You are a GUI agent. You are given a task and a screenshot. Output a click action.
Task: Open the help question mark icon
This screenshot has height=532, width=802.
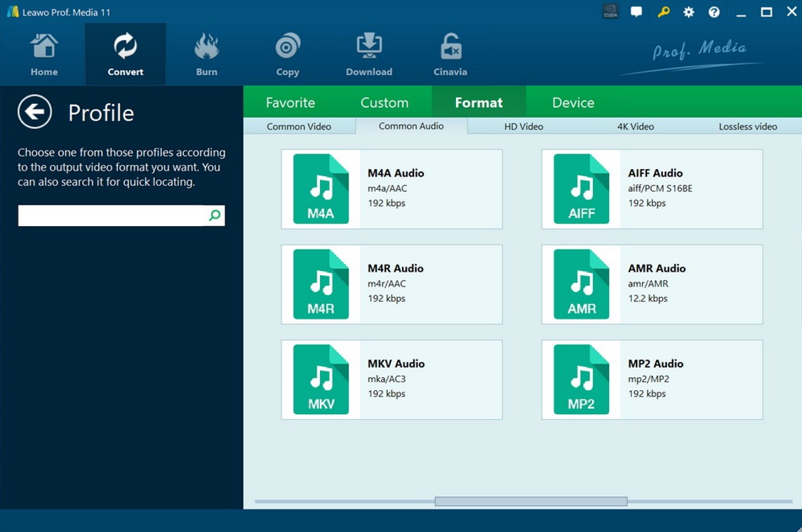(714, 12)
